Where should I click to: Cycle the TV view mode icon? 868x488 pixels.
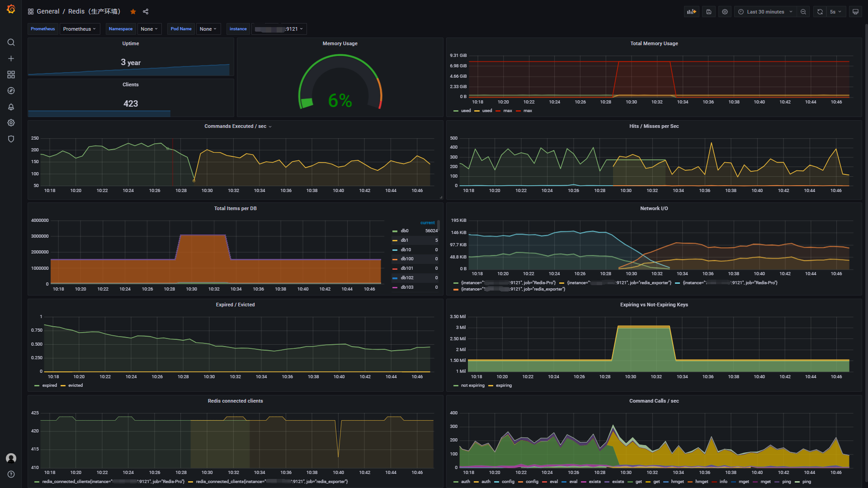coord(855,12)
